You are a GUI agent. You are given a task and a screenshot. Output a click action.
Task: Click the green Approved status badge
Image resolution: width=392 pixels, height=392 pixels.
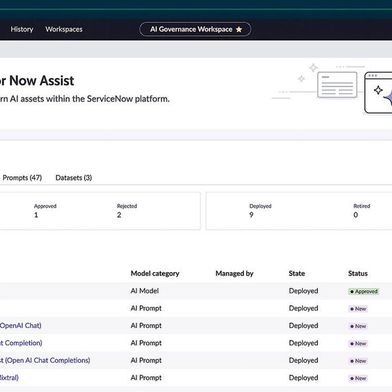tap(364, 291)
